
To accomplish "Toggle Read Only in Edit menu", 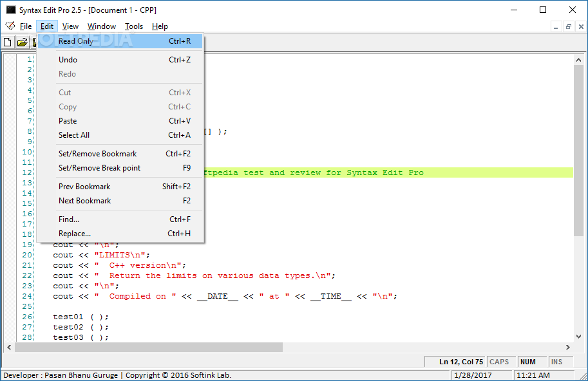I will pos(120,41).
